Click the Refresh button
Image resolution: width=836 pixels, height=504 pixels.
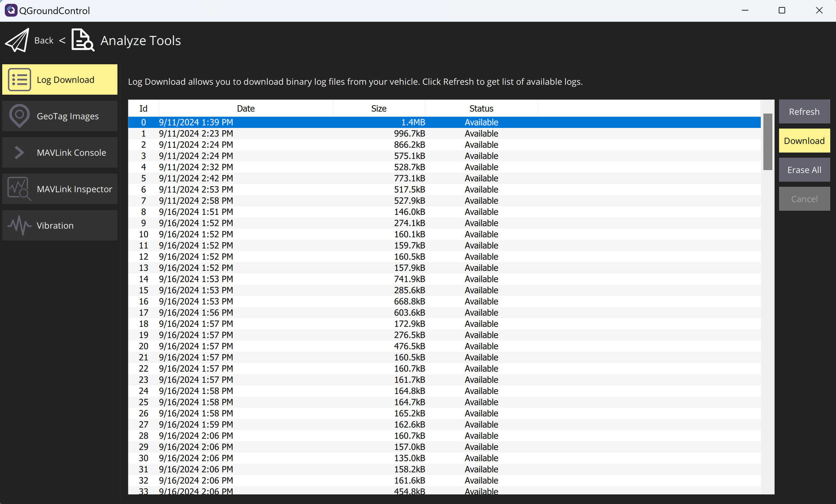click(804, 112)
